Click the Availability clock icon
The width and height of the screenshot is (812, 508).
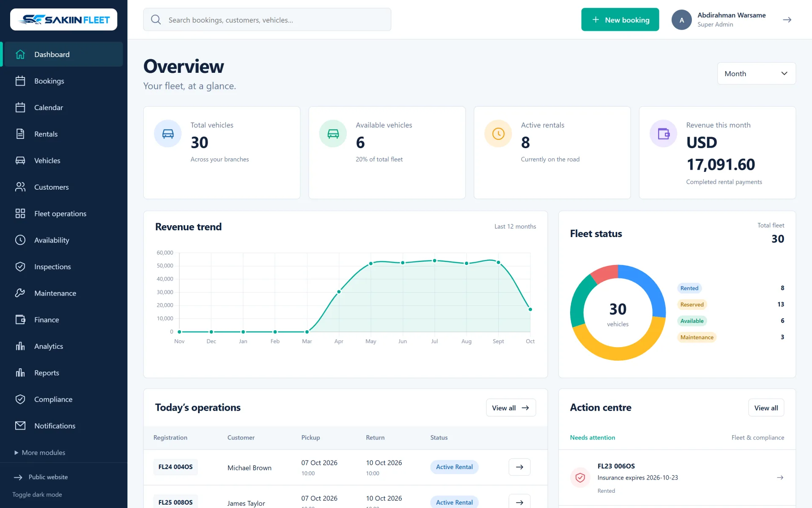[20, 240]
